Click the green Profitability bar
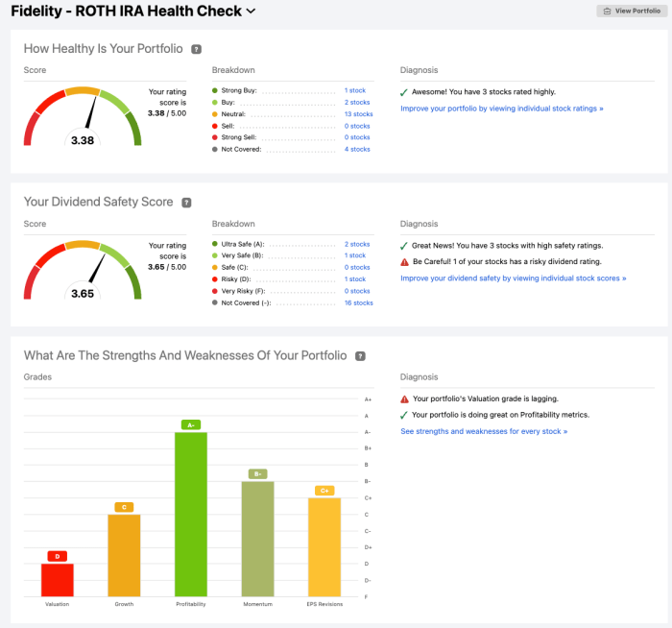 [191, 514]
